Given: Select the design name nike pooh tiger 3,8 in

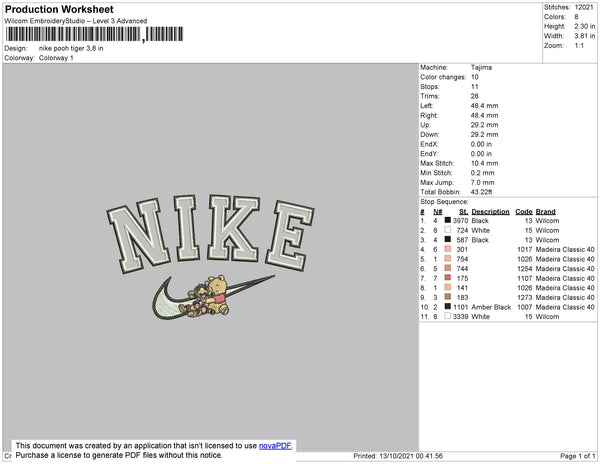Looking at the screenshot, I should 71,49.
